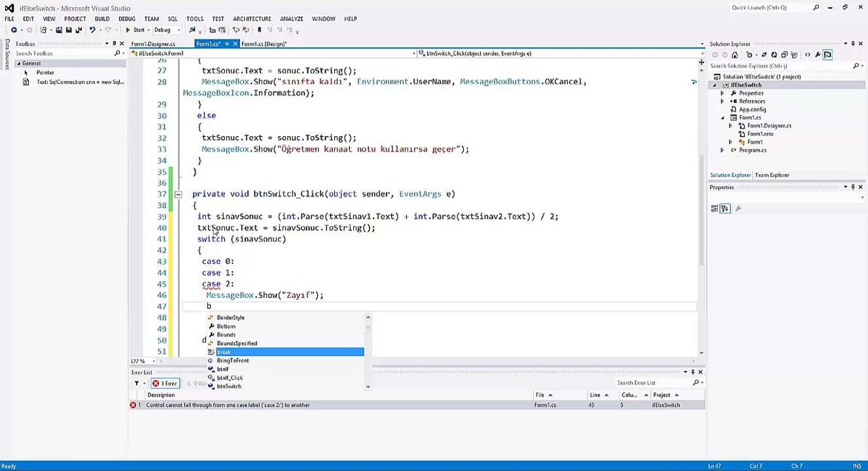Click the Undo toolbar icon

tap(92, 30)
